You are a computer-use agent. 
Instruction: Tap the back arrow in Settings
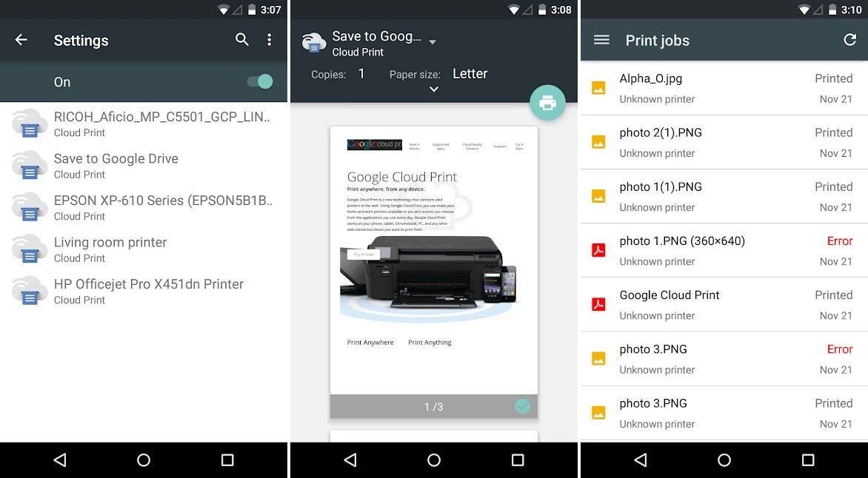[x=21, y=40]
